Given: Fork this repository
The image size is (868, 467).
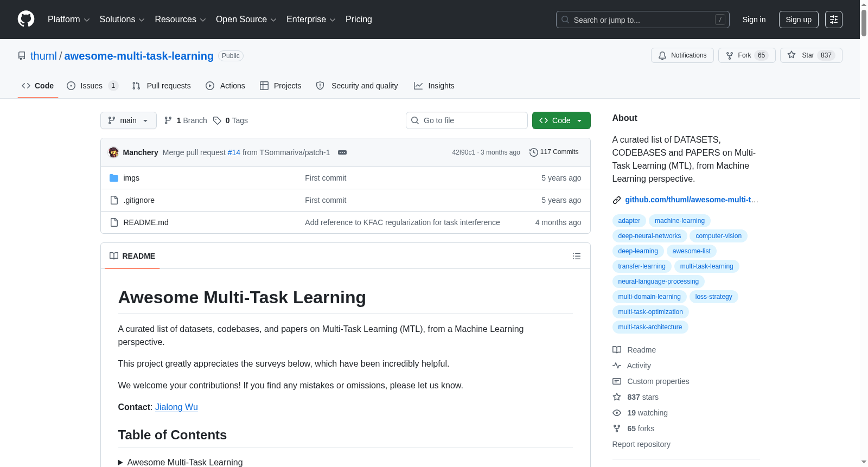Looking at the screenshot, I should tap(747, 55).
